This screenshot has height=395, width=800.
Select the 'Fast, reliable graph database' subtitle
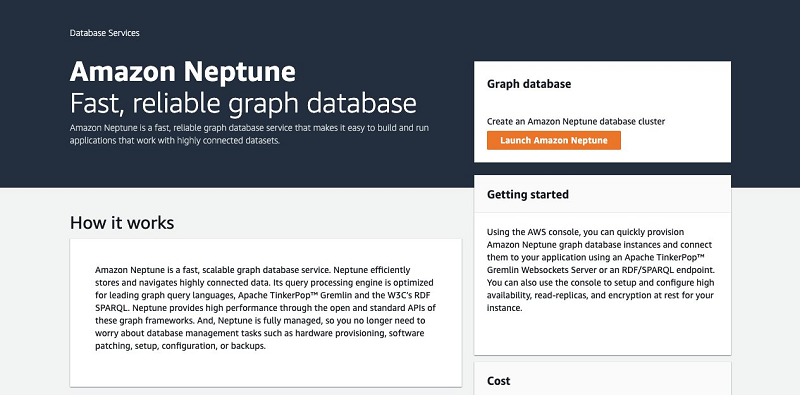click(x=243, y=104)
